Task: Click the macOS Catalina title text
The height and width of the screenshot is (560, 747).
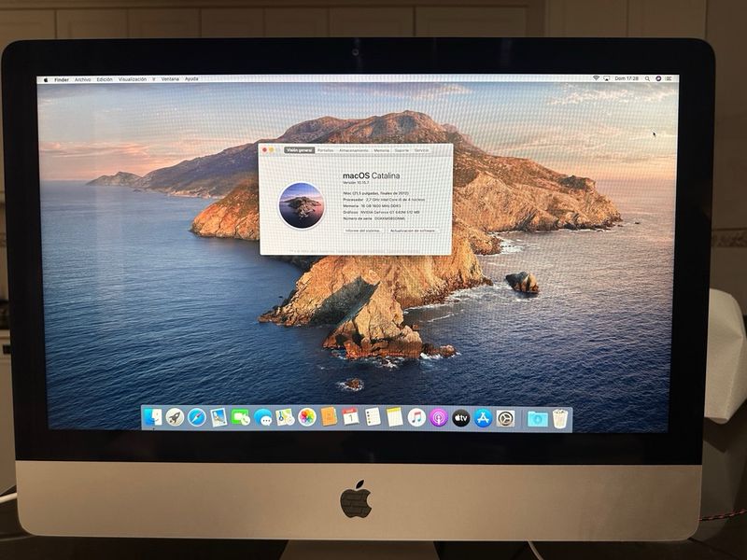Action: [371, 175]
